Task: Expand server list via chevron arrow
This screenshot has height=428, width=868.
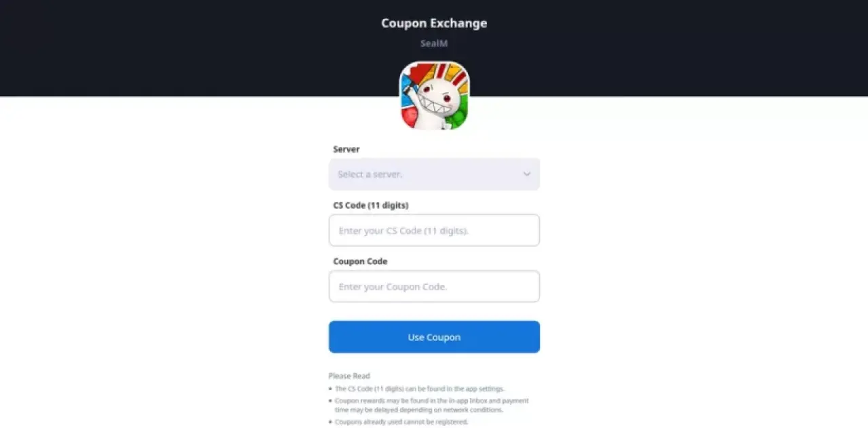Action: 527,174
